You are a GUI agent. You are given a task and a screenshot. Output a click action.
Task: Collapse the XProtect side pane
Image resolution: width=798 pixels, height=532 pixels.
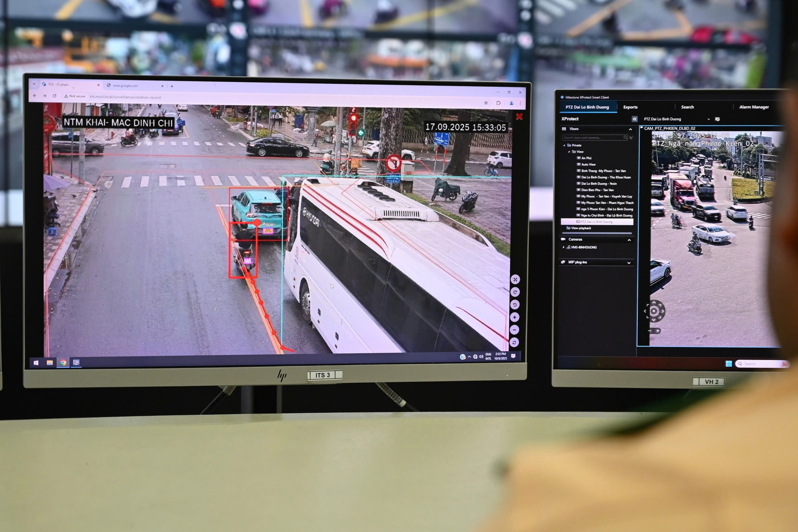click(634, 119)
